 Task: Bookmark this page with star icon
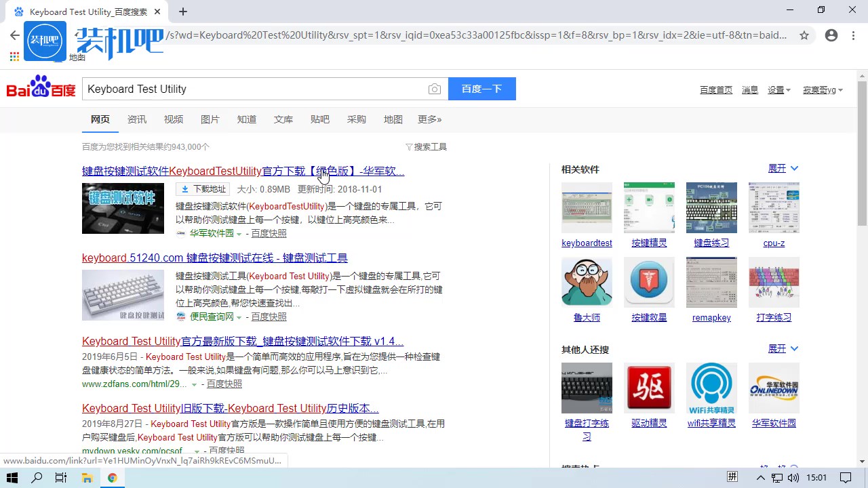click(804, 35)
